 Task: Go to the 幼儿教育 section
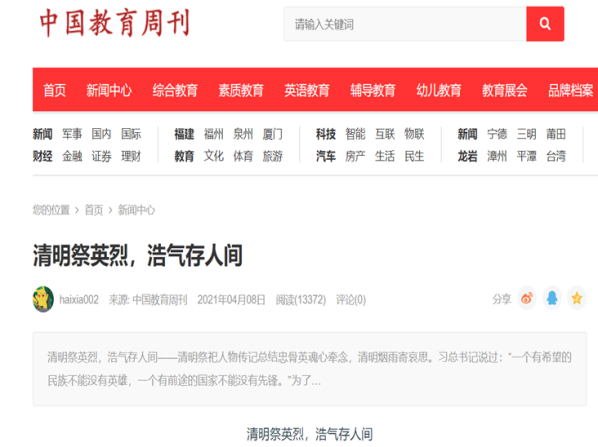pos(439,90)
